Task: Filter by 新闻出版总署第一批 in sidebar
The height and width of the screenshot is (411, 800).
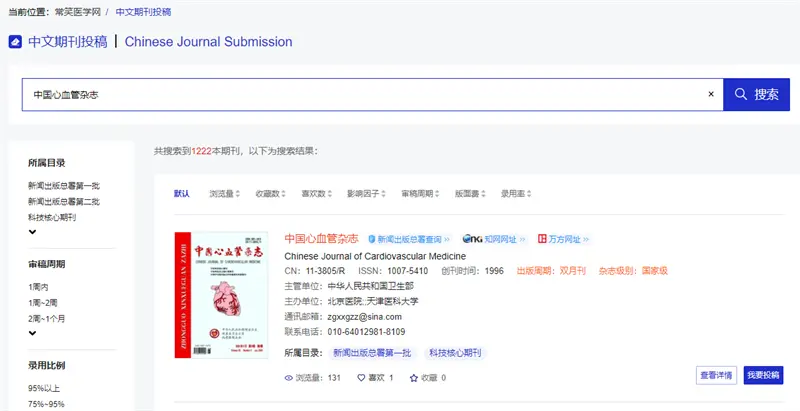Action: click(64, 186)
